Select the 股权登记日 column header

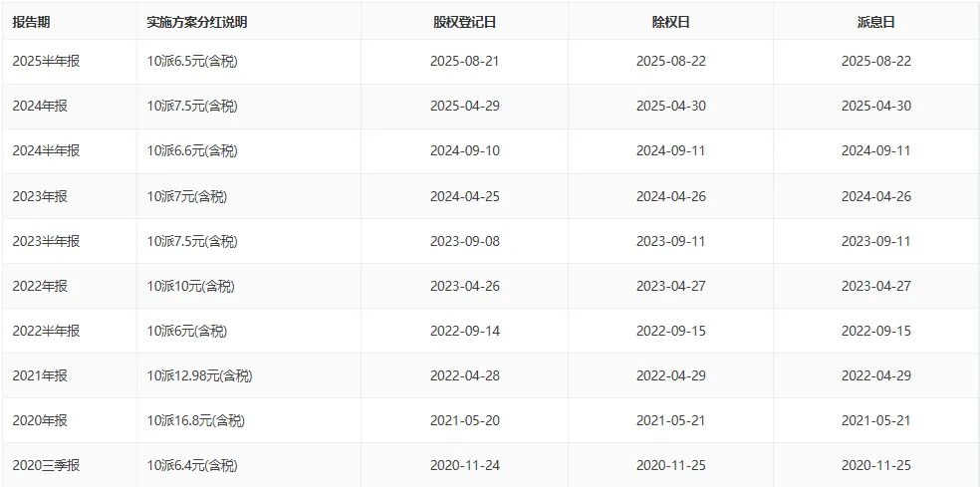pyautogui.click(x=464, y=21)
